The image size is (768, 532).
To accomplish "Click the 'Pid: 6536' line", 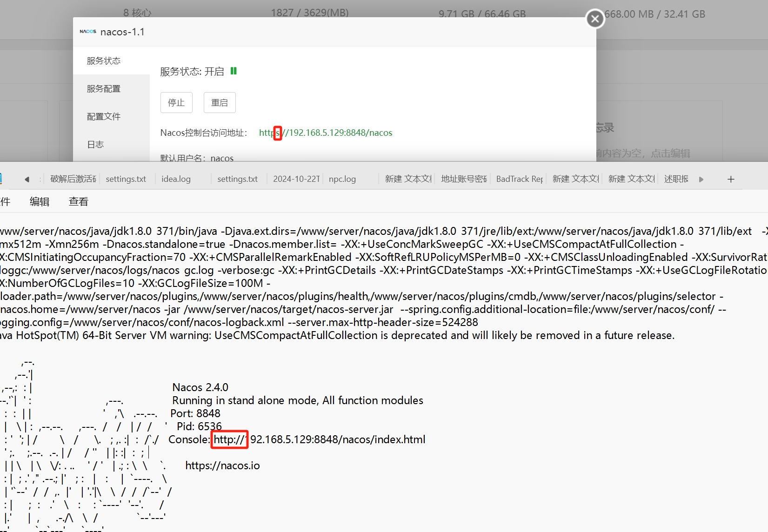I will click(200, 426).
